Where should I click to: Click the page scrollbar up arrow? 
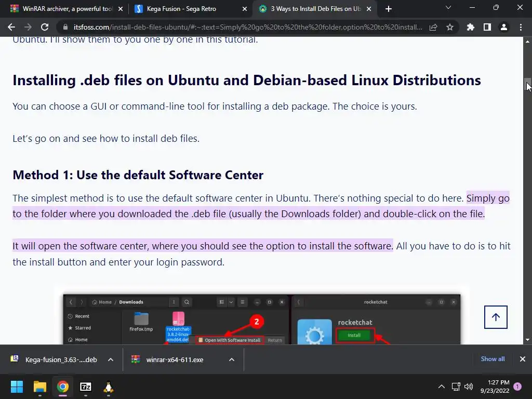528,42
